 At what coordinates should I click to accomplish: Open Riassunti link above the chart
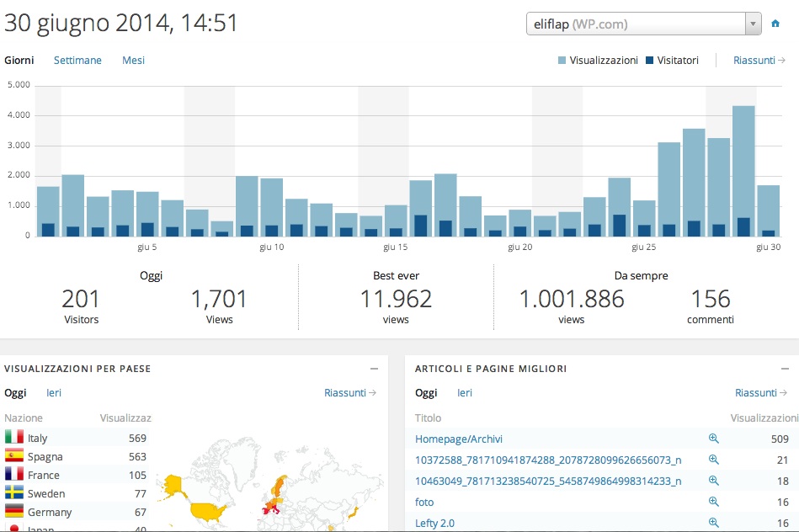click(x=759, y=61)
